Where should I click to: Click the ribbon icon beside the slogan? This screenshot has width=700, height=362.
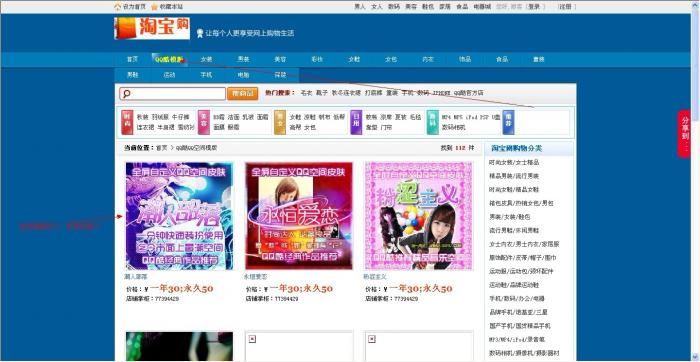coord(200,33)
